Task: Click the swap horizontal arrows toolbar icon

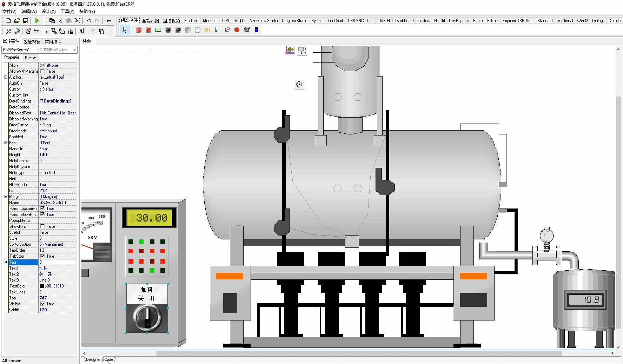Action: [x=37, y=31]
